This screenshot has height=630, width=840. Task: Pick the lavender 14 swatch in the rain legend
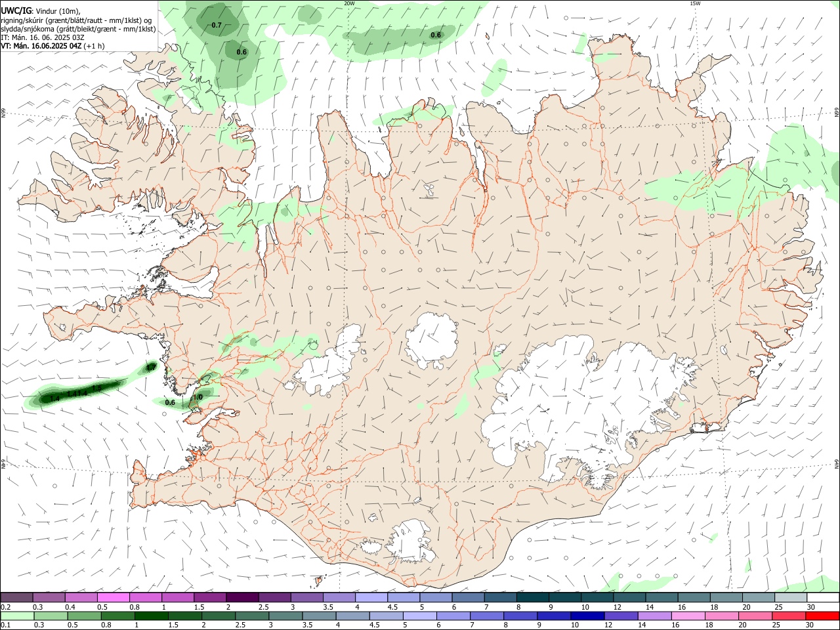(x=655, y=616)
